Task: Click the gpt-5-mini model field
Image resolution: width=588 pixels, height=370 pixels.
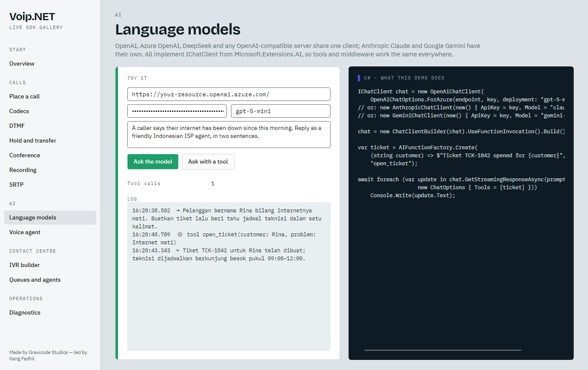Action: pyautogui.click(x=281, y=111)
